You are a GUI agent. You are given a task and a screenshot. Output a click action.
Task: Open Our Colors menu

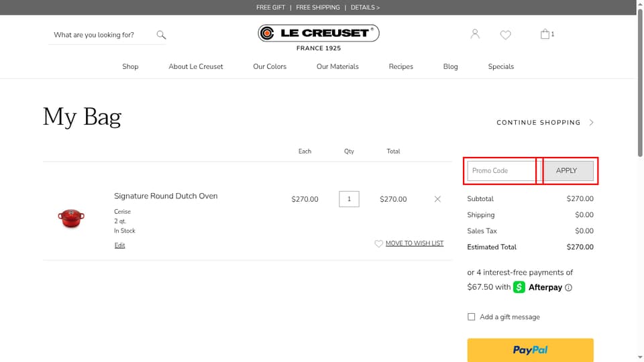click(x=270, y=66)
